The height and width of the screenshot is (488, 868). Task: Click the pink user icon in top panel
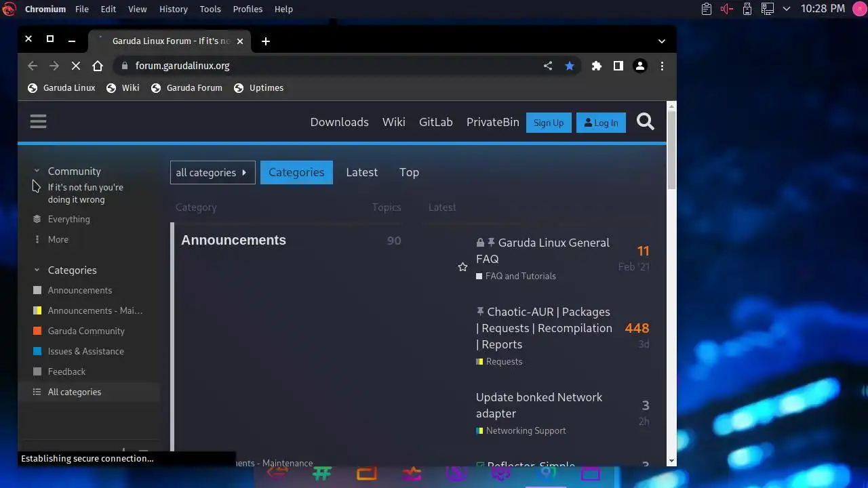(x=859, y=9)
